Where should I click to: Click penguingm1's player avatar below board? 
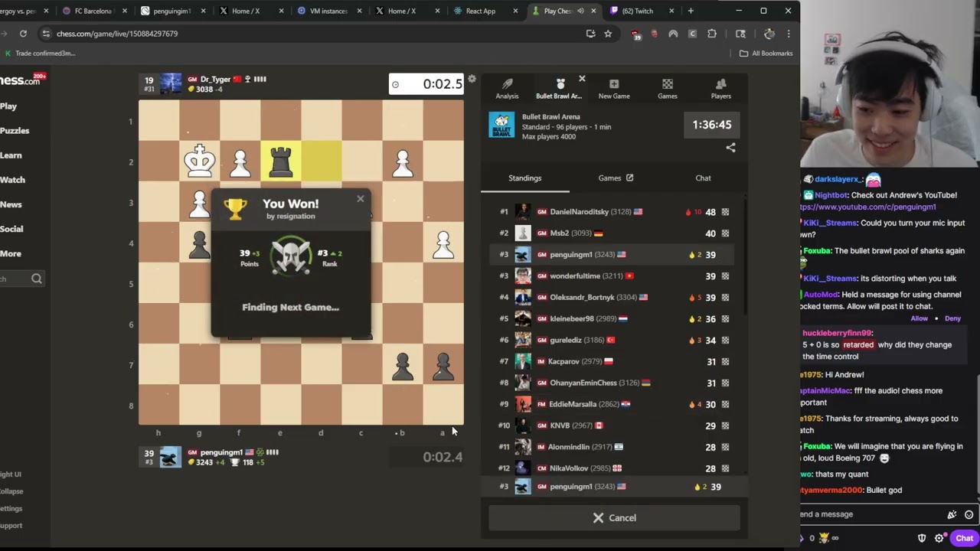(171, 457)
